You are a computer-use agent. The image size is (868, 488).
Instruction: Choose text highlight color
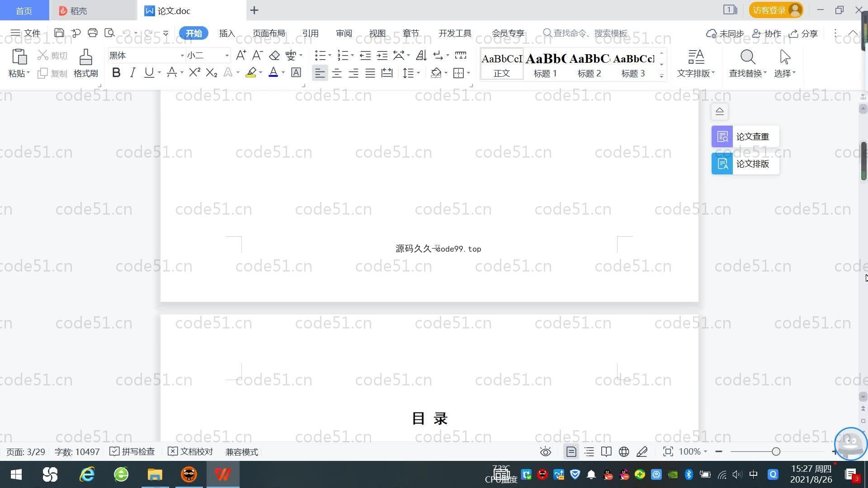pyautogui.click(x=251, y=72)
